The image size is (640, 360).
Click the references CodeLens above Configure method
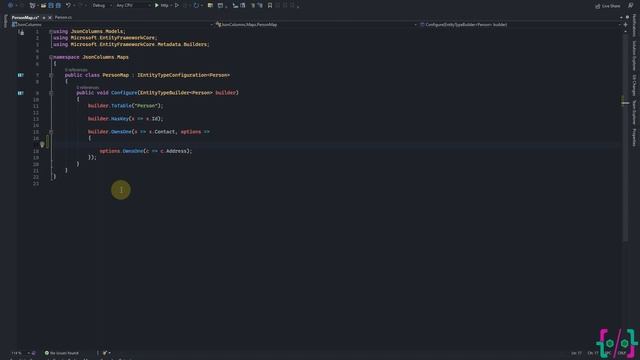87,87
